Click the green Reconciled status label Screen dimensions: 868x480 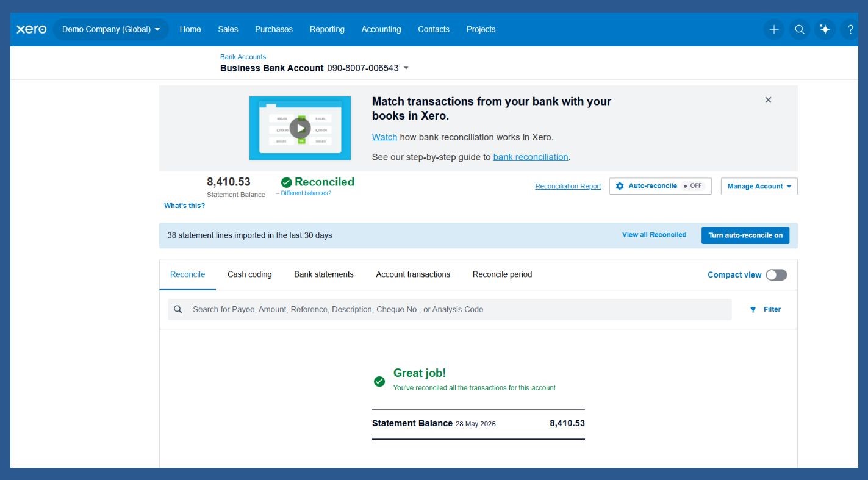pos(318,182)
